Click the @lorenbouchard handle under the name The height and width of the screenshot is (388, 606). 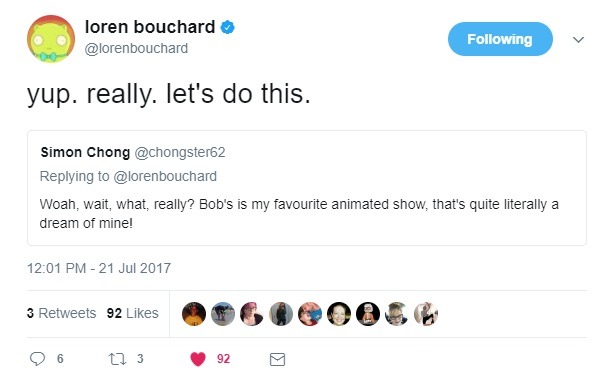[136, 49]
